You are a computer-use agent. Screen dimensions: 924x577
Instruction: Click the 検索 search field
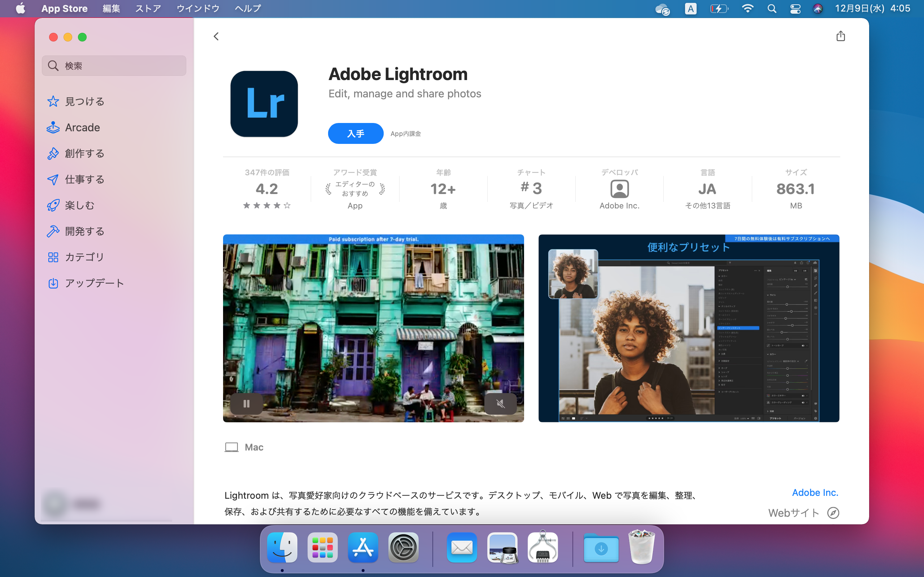(113, 65)
